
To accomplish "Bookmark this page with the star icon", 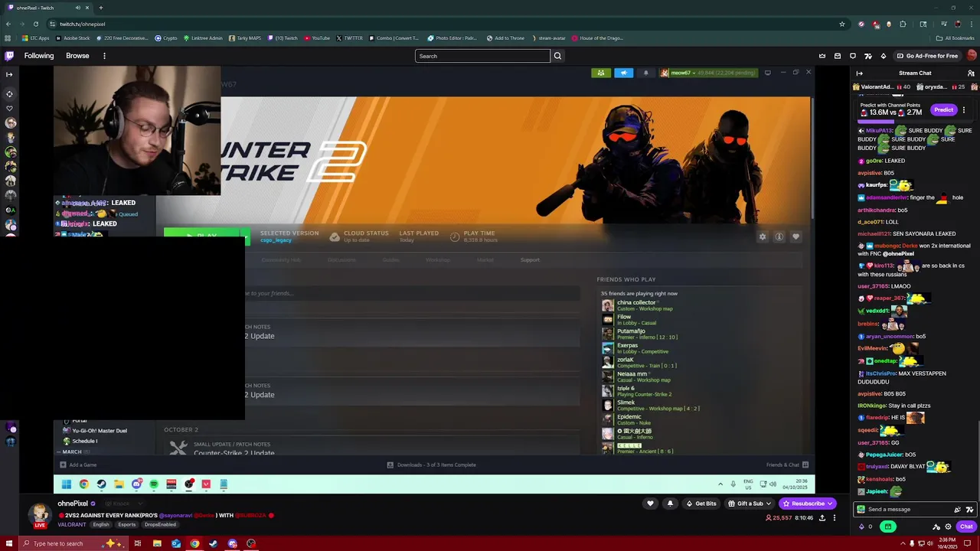I will click(x=842, y=24).
